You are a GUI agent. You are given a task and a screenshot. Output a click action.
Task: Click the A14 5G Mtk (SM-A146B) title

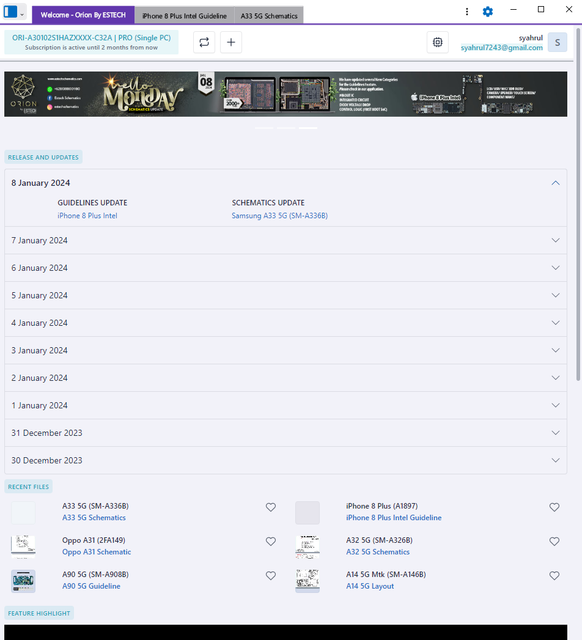[386, 575]
